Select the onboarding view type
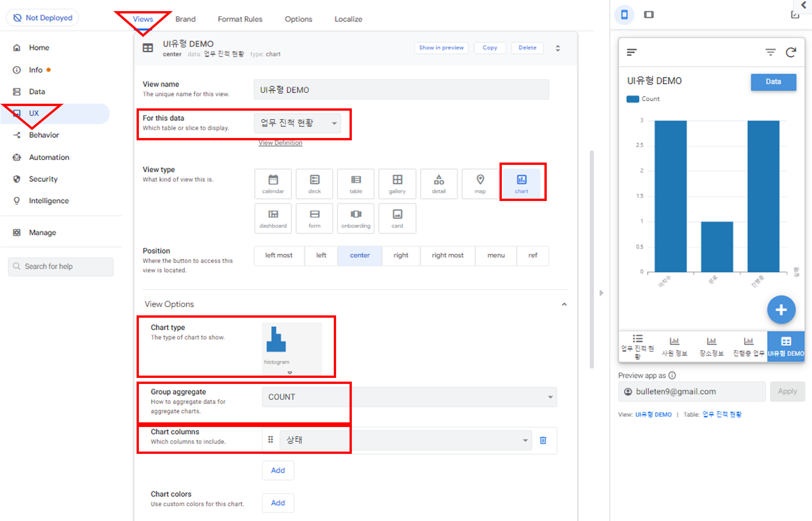812x521 pixels. [356, 219]
